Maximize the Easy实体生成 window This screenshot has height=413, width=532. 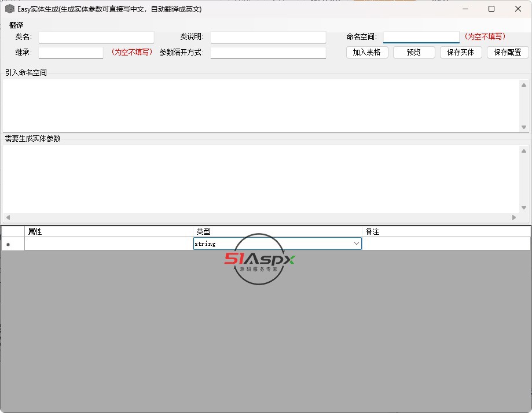[491, 9]
